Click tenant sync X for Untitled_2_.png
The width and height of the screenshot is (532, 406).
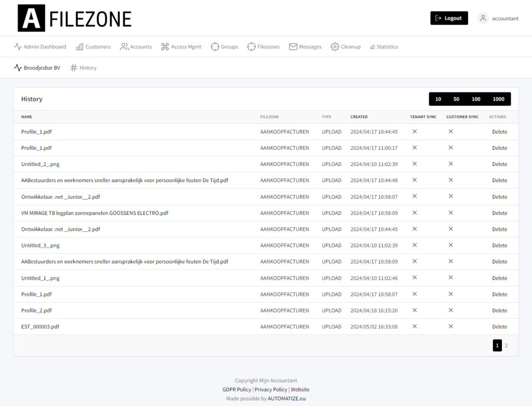click(415, 164)
